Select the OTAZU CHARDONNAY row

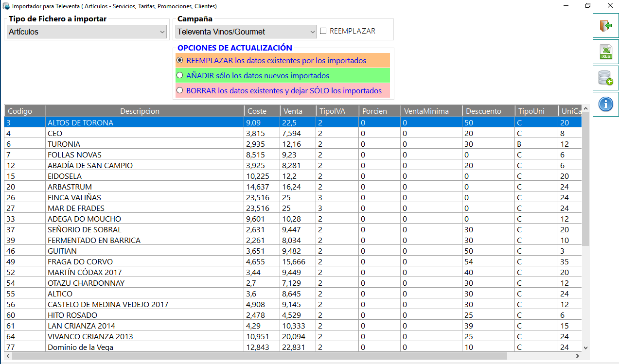pyautogui.click(x=293, y=283)
